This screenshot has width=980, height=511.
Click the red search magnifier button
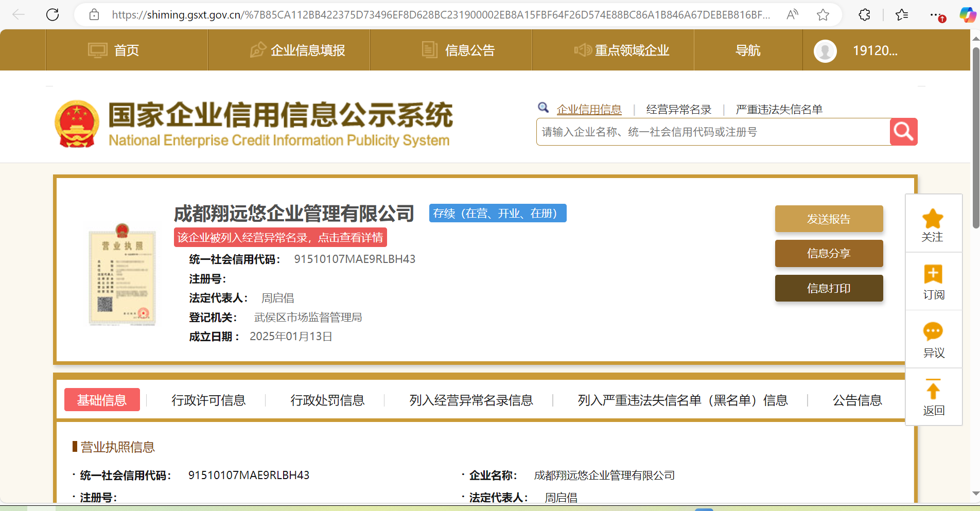903,132
